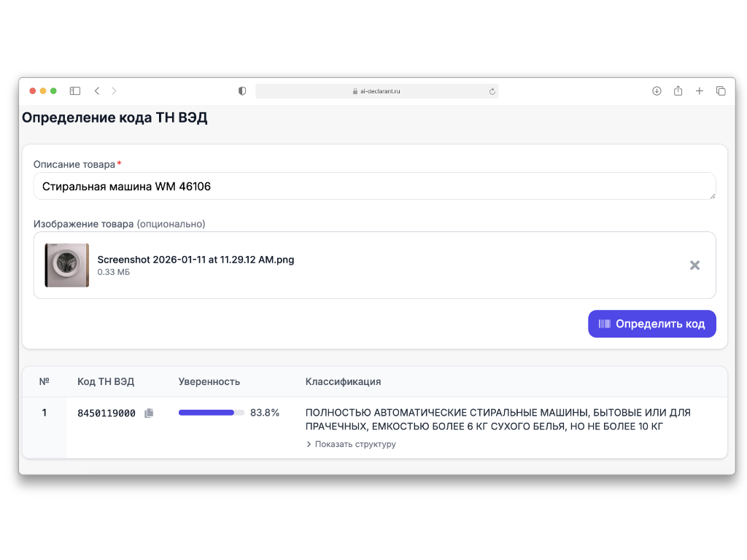Remove the uploaded screenshot file with the X
The height and width of the screenshot is (560, 747).
point(694,265)
